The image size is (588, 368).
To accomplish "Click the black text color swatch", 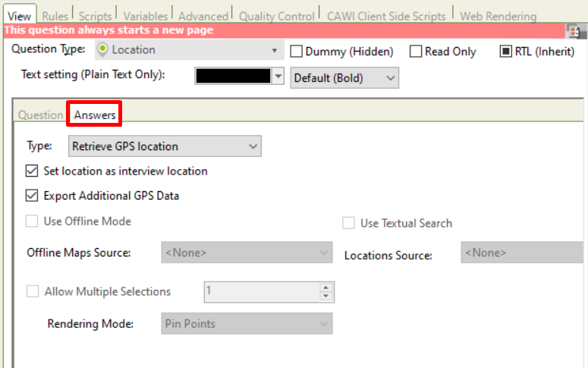I will click(233, 77).
